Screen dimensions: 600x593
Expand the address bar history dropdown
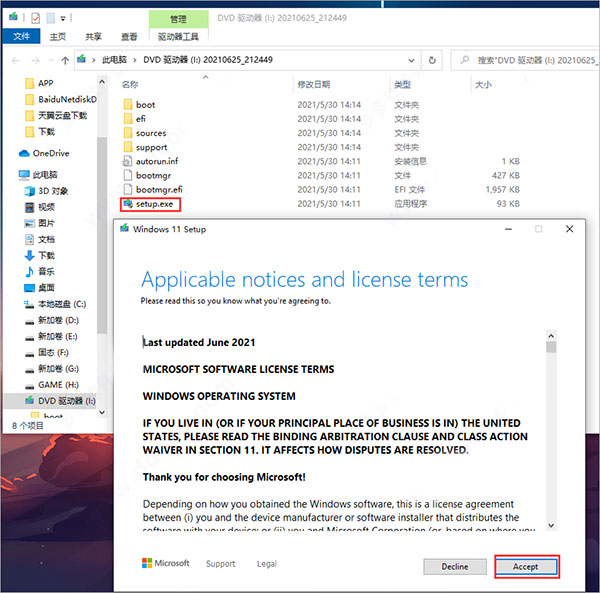(x=411, y=60)
